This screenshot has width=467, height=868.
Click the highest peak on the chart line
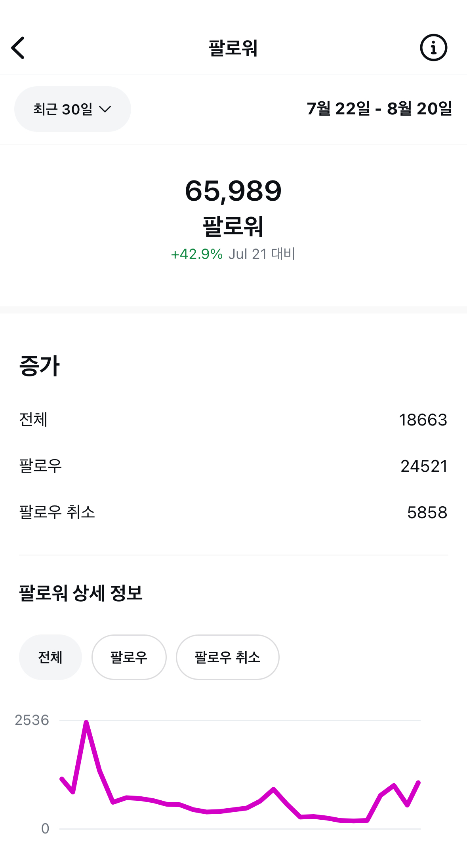(86, 723)
